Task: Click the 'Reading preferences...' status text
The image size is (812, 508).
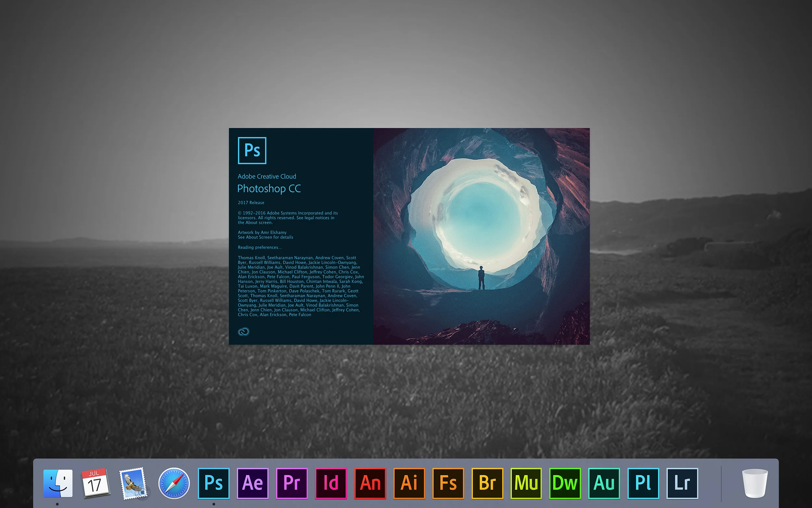Action: (x=260, y=247)
